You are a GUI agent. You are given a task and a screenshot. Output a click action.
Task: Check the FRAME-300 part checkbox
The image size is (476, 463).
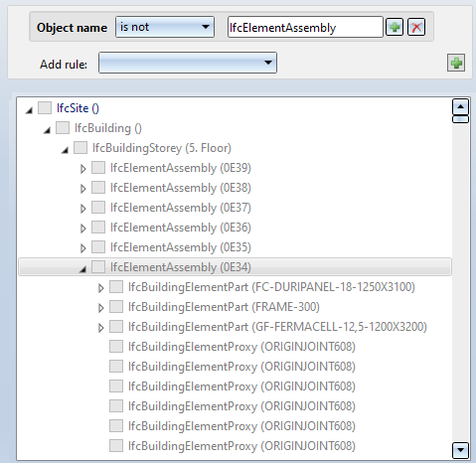[116, 307]
